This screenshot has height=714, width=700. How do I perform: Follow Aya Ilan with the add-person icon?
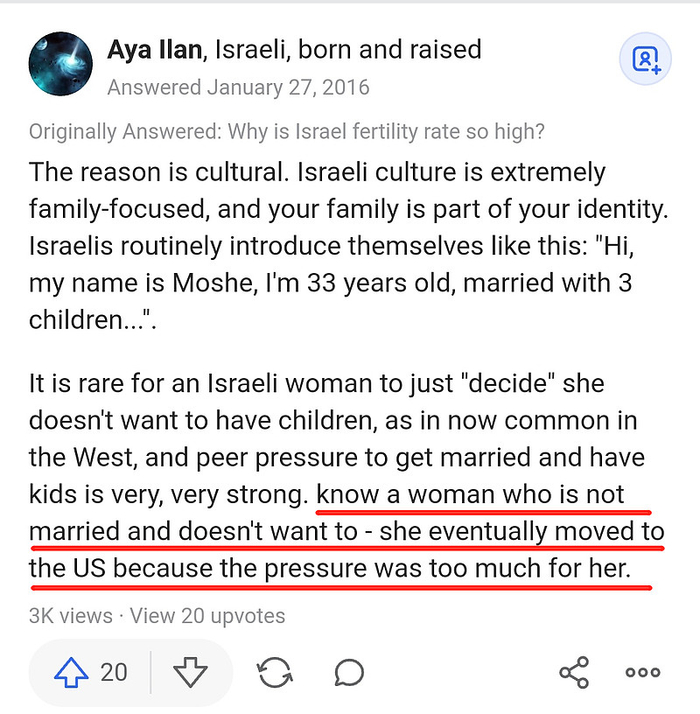(x=646, y=61)
